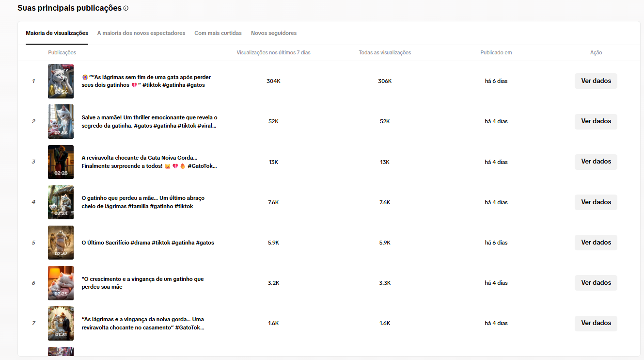Click "há 6 dias" for O Último Sacrifício
Image resolution: width=644 pixels, height=360 pixels.
click(x=496, y=242)
